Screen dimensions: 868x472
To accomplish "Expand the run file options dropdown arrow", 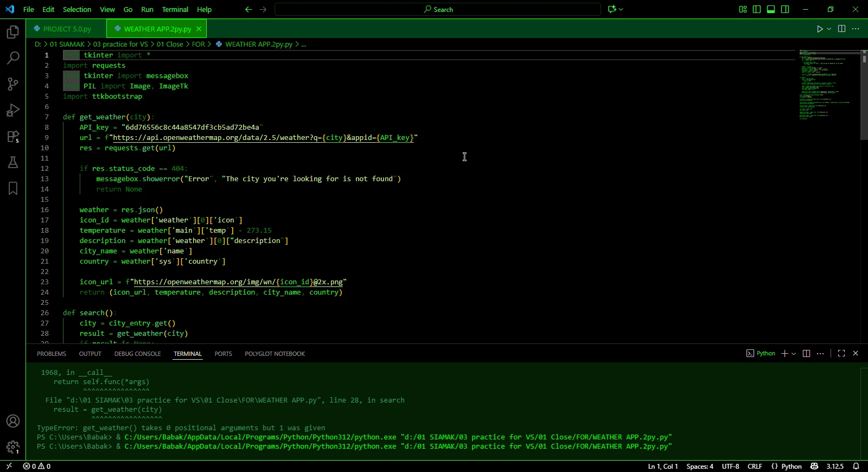I will point(829,29).
